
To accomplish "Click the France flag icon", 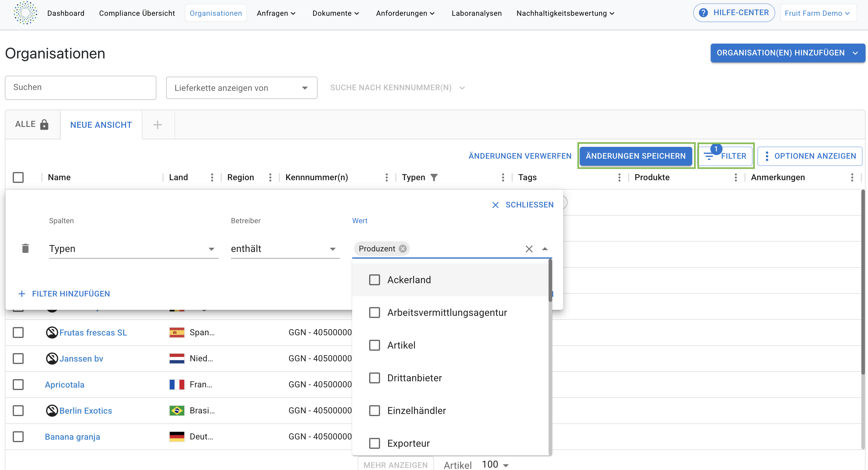I will [x=177, y=385].
